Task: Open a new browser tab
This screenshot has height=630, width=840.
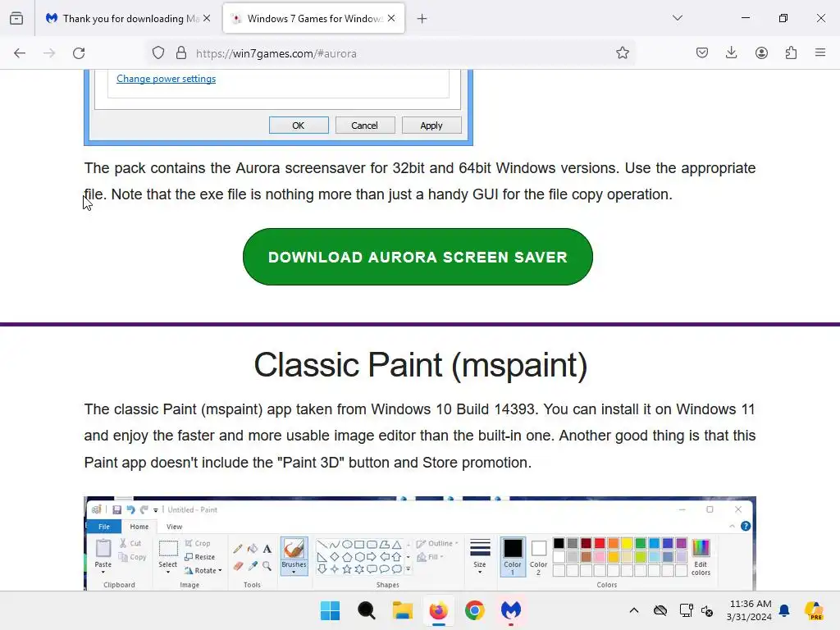Action: click(422, 19)
